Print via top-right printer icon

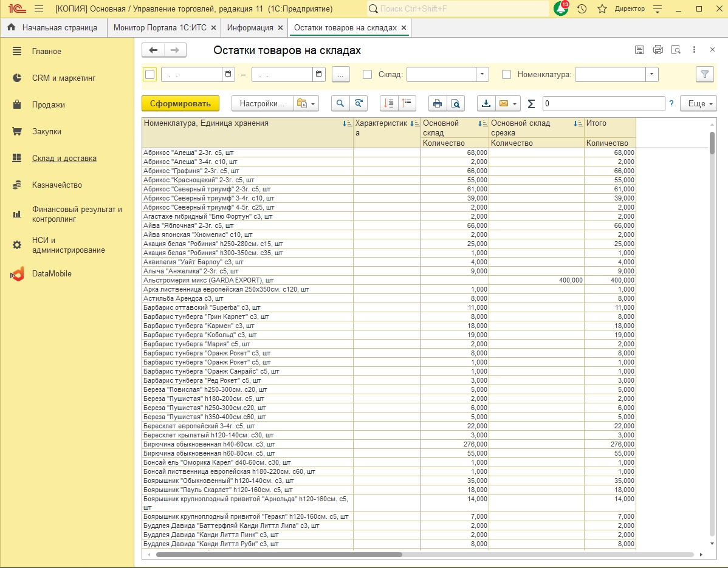(658, 50)
